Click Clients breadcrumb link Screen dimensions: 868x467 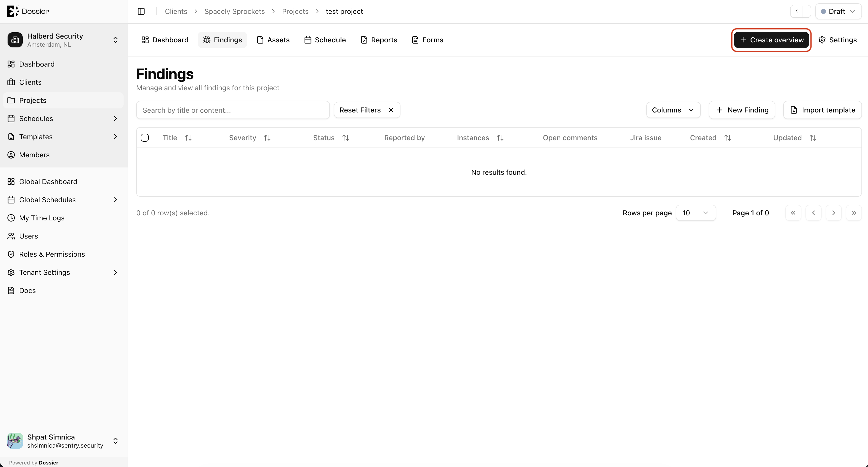pyautogui.click(x=176, y=11)
